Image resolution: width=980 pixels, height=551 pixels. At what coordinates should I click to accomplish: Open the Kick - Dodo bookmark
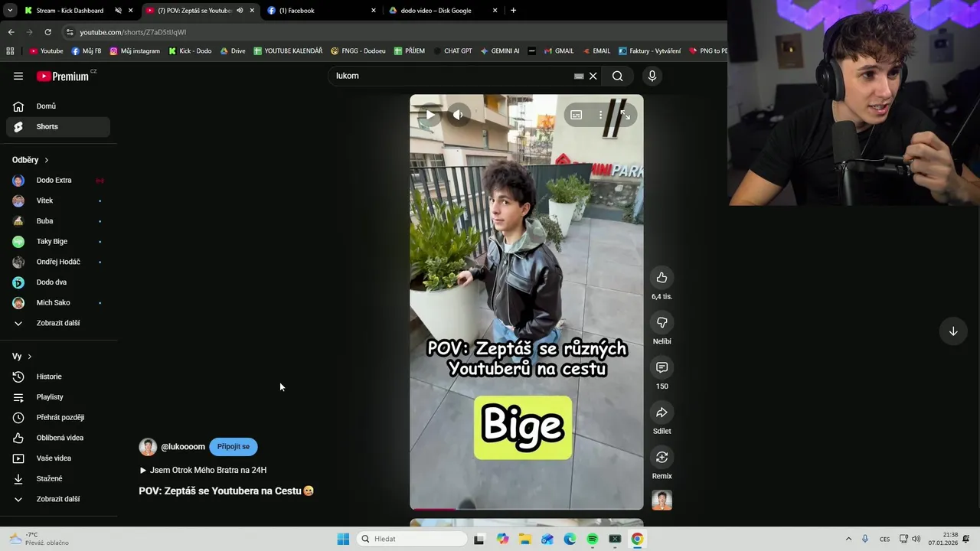coord(190,51)
